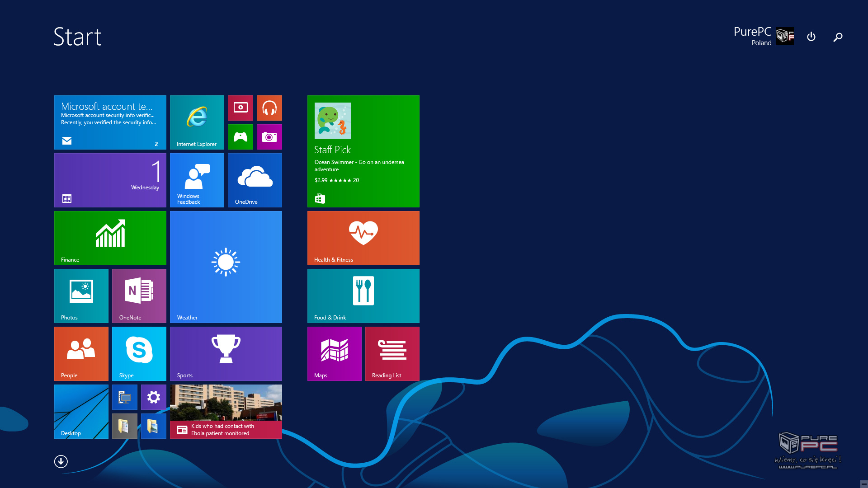Open the Weather tile

point(226,267)
